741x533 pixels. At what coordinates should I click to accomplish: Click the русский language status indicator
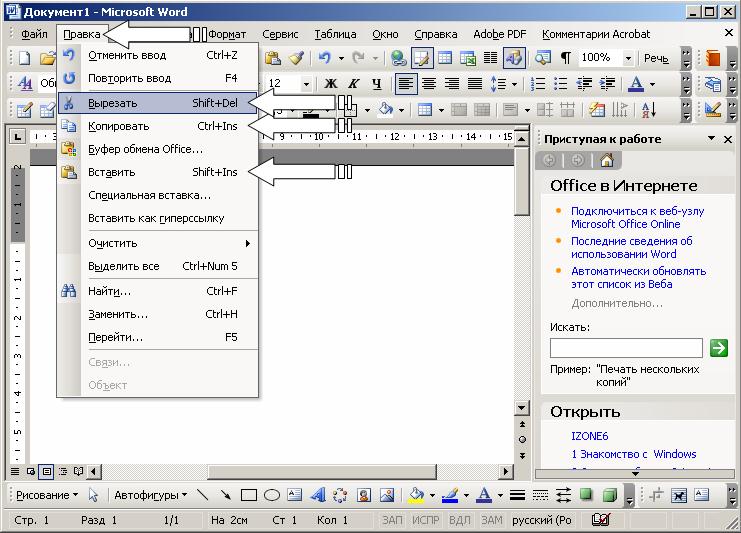point(542,520)
